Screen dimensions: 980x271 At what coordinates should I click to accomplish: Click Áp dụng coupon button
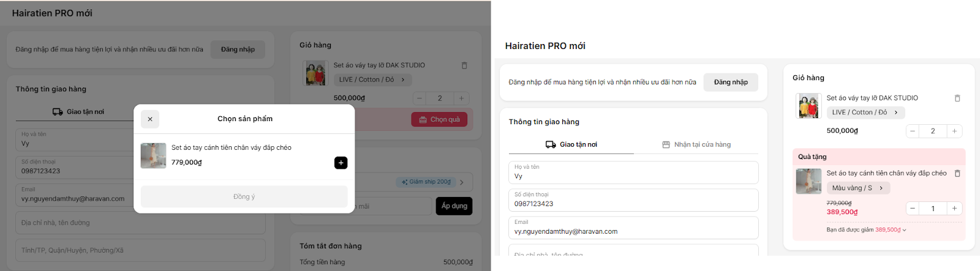(x=454, y=206)
